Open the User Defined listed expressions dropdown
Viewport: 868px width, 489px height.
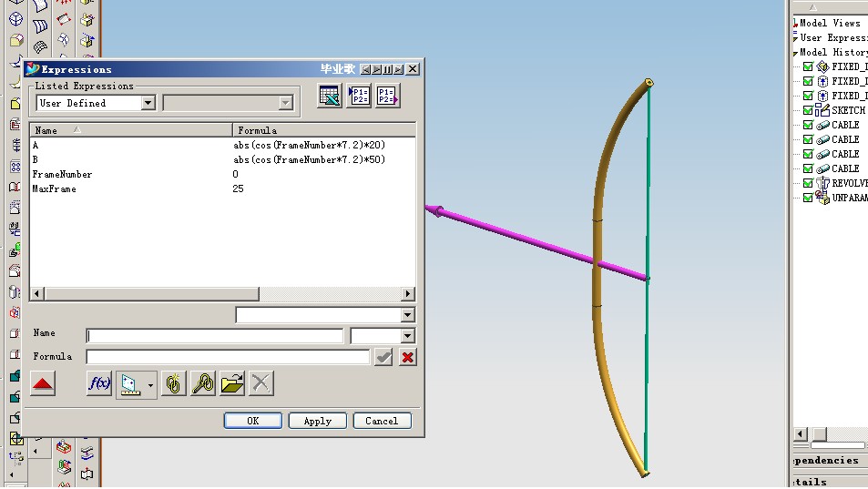(x=148, y=104)
